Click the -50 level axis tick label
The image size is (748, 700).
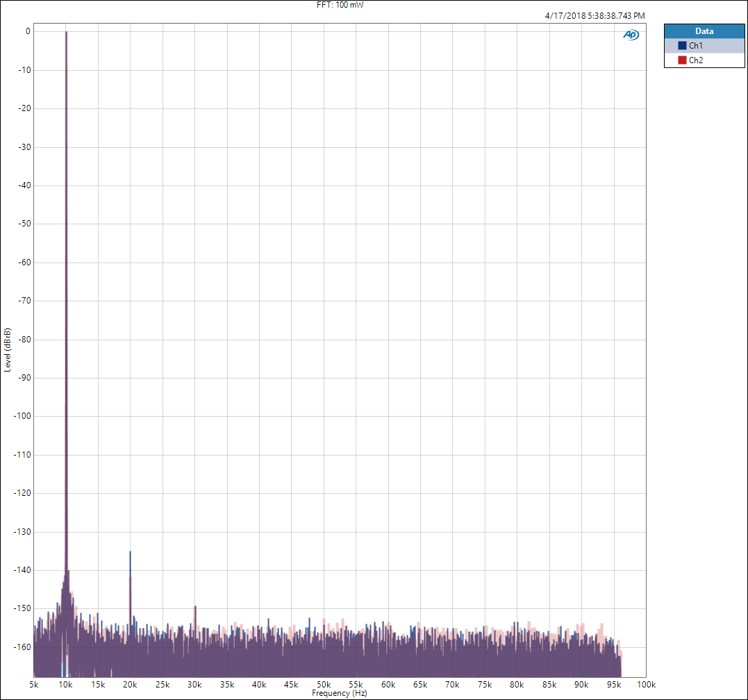click(24, 224)
